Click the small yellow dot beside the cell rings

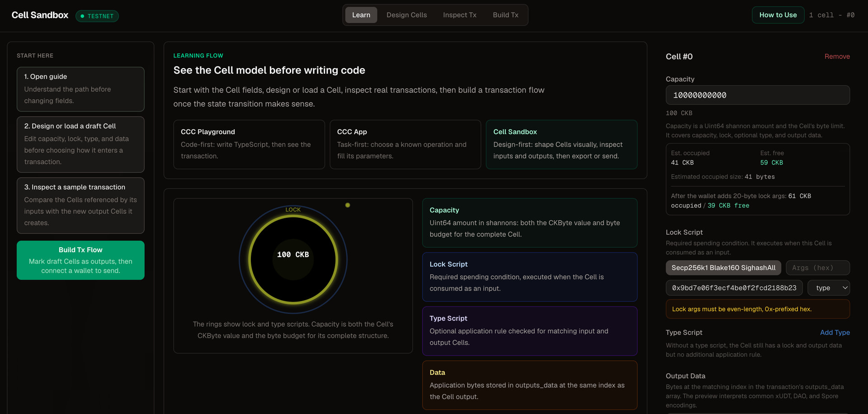tap(348, 205)
